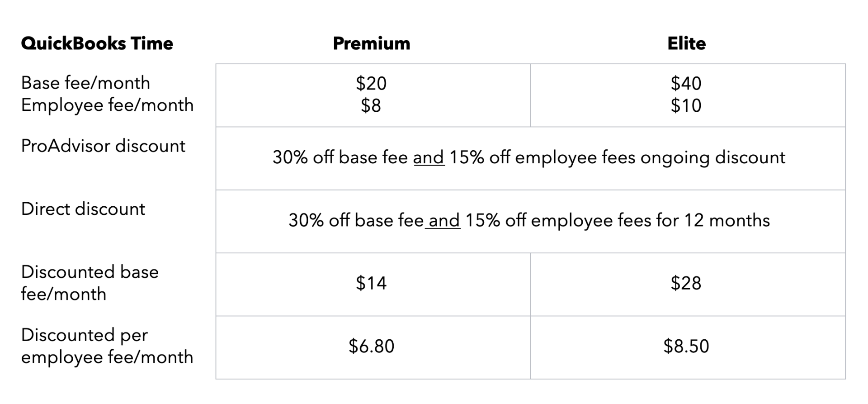
Task: Click the Direct discount row label
Action: [83, 209]
